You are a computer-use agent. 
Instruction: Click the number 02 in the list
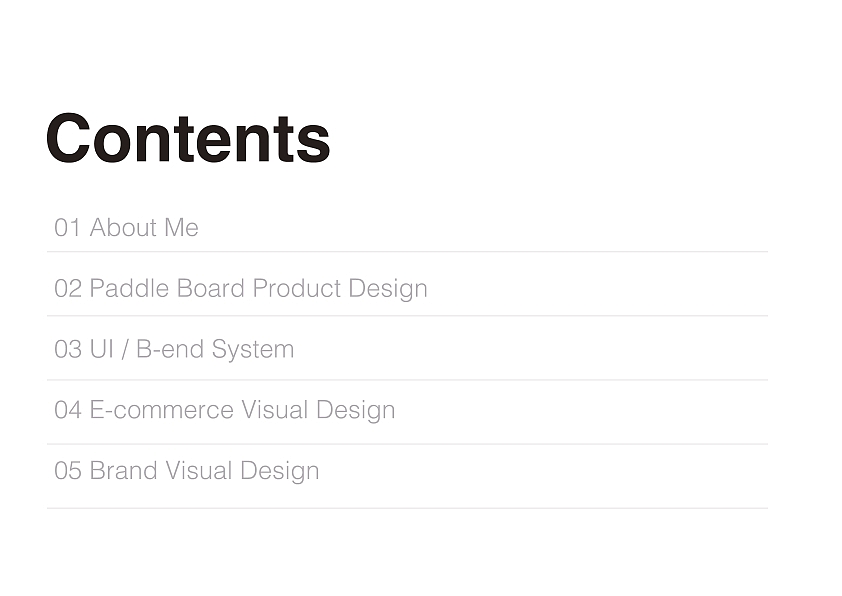click(x=67, y=289)
